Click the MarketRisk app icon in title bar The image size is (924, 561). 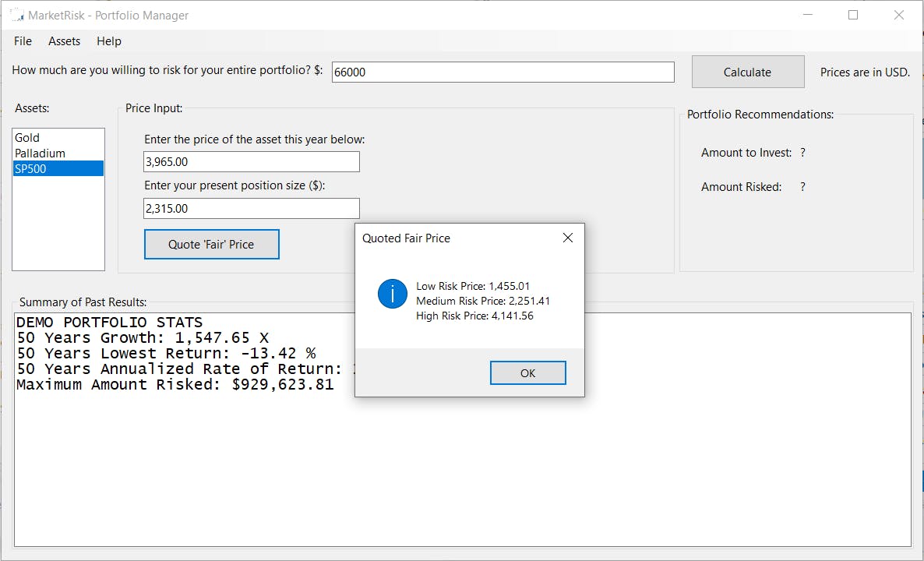tap(17, 16)
